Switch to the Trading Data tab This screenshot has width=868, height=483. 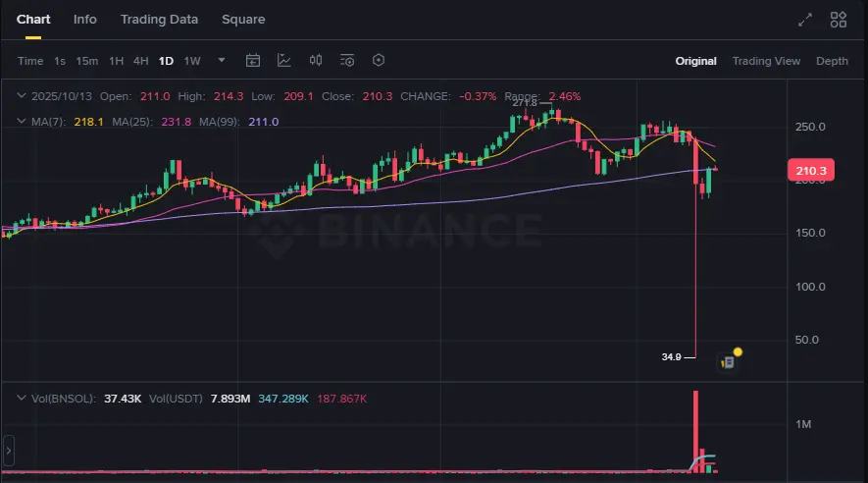point(159,20)
